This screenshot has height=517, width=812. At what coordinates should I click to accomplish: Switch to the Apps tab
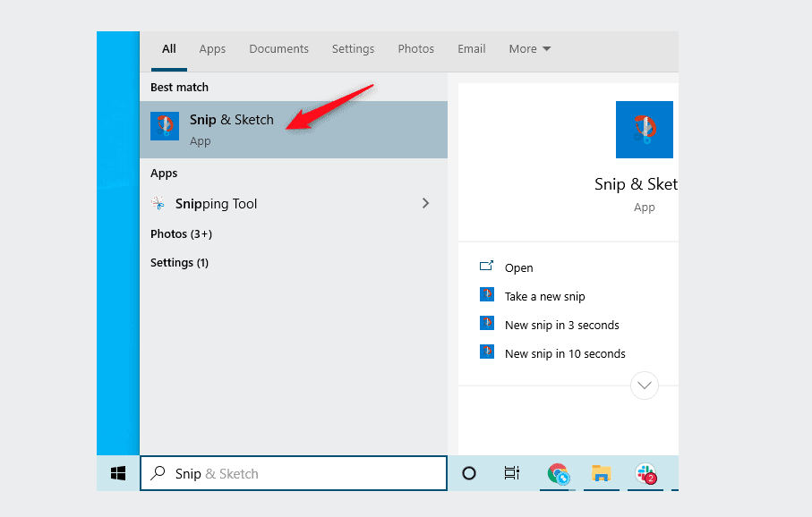click(x=212, y=49)
